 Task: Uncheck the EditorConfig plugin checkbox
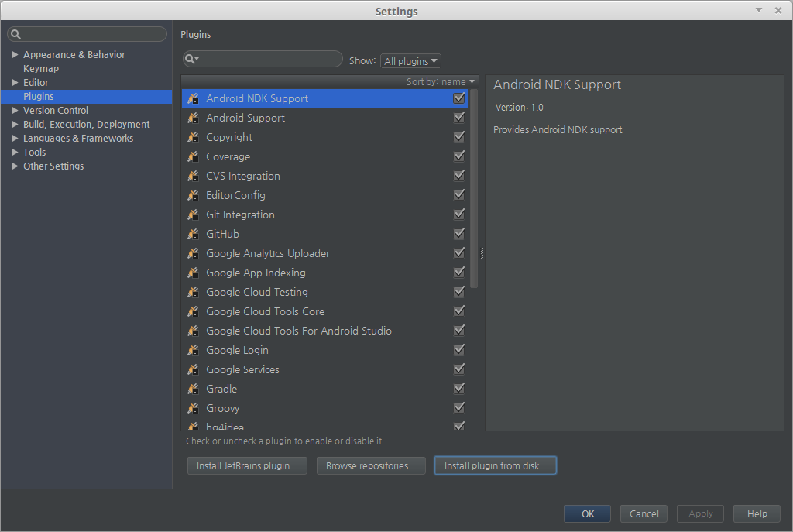coord(458,194)
